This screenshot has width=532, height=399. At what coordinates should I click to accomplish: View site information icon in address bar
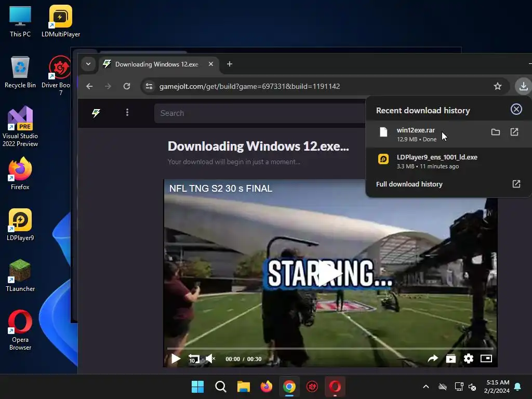[x=149, y=86]
